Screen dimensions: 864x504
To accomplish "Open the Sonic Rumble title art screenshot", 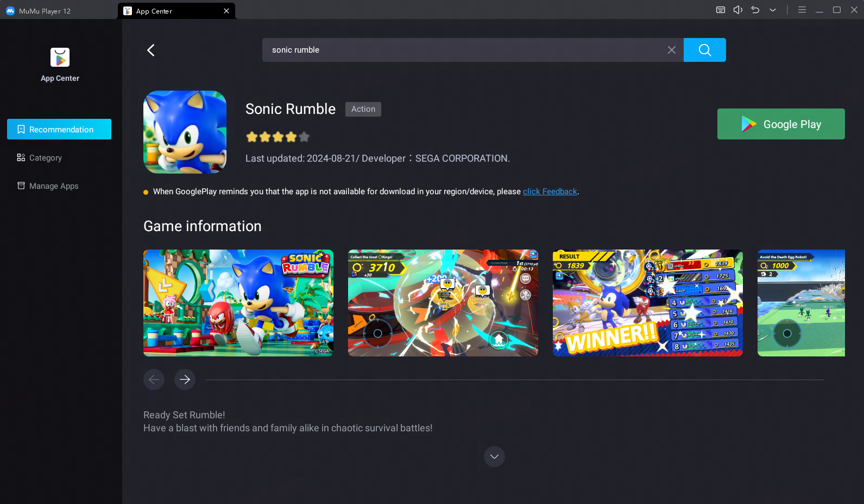I will pyautogui.click(x=238, y=303).
